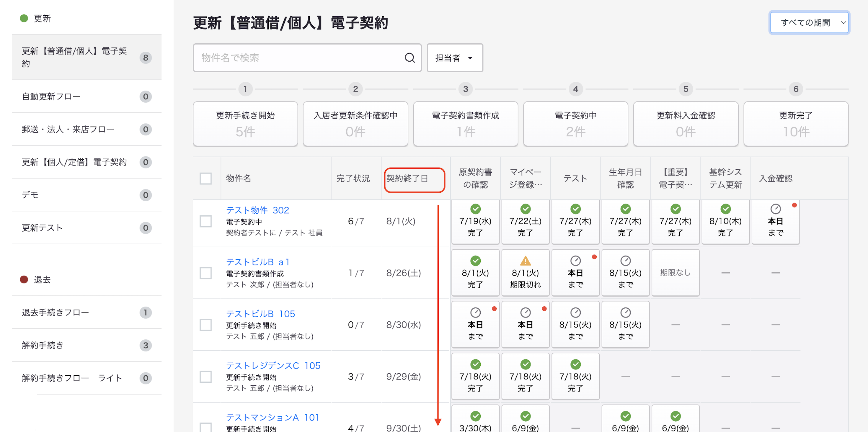Select step 電子契約書類作成 1件
The width and height of the screenshot is (868, 432).
(465, 124)
